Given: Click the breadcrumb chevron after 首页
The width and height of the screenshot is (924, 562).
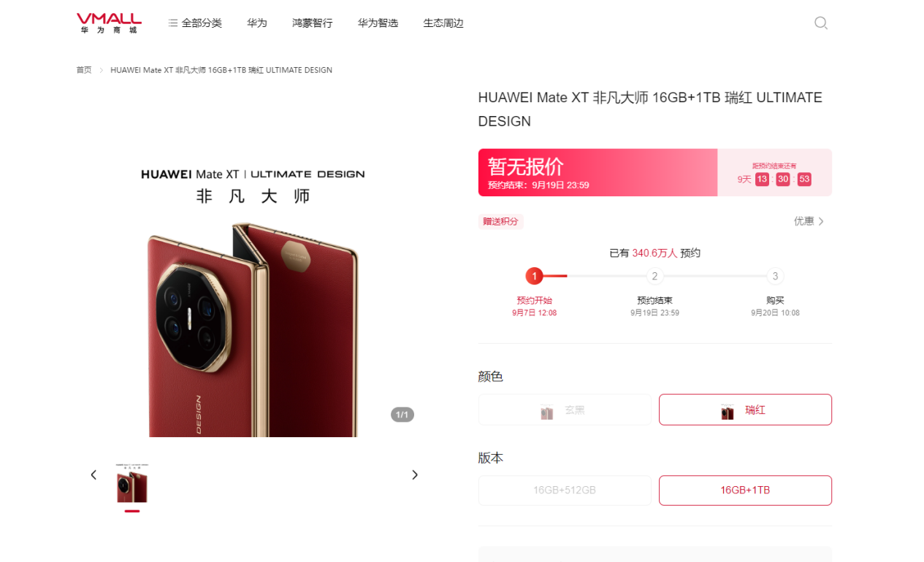Looking at the screenshot, I should point(102,70).
